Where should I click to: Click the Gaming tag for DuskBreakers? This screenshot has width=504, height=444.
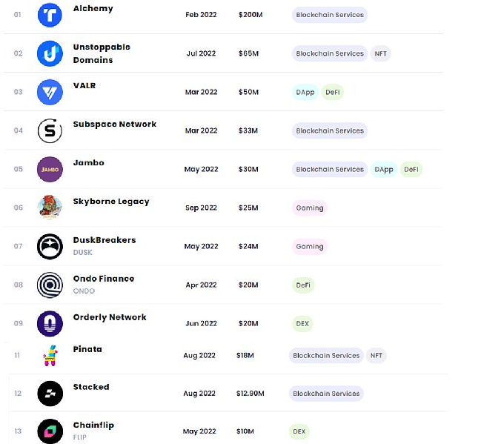(x=310, y=246)
